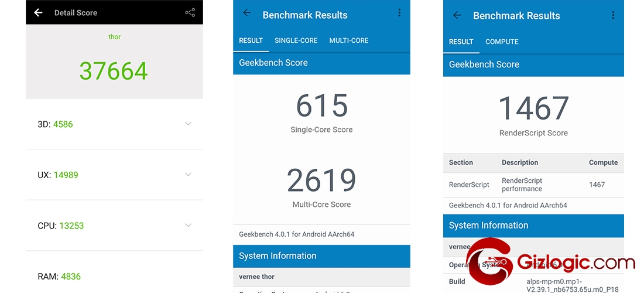
Task: Click the 1467 value in Compute column
Action: click(597, 185)
